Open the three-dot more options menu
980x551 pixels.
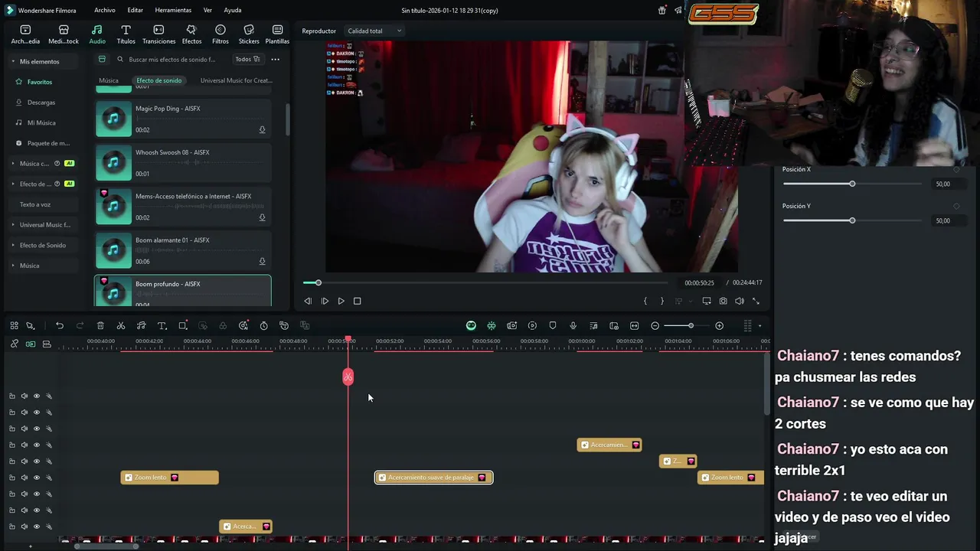pyautogui.click(x=275, y=59)
